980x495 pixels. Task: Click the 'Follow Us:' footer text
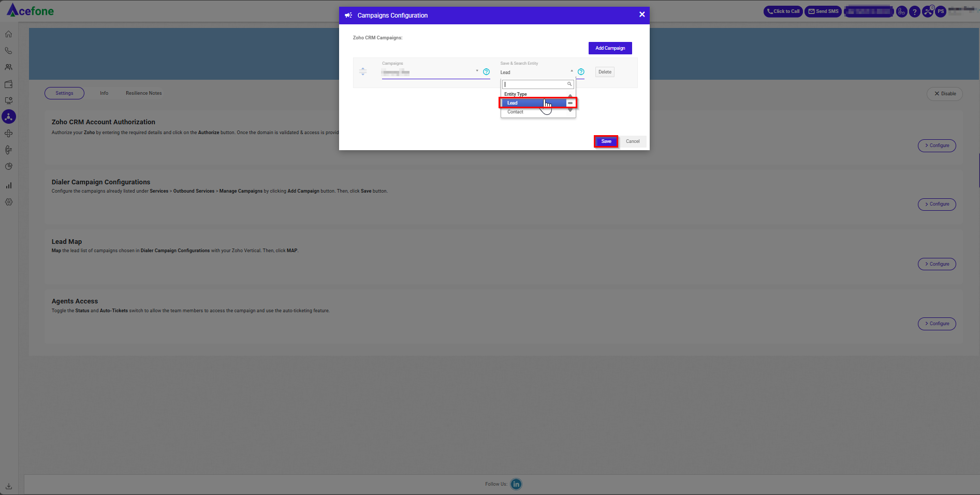496,484
